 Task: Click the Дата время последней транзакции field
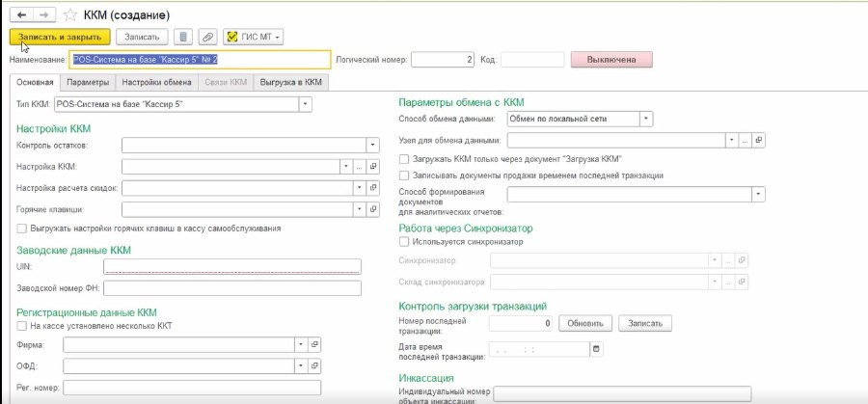pos(540,350)
